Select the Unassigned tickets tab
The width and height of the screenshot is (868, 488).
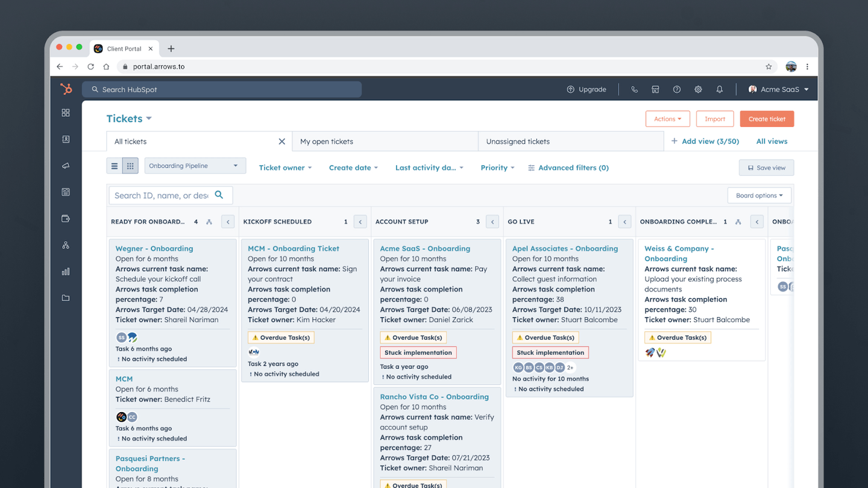point(571,142)
